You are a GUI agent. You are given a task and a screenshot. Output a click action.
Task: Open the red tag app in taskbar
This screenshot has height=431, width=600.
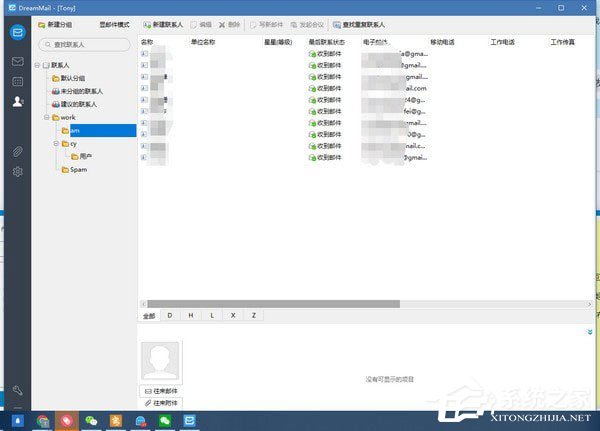pyautogui.click(x=67, y=421)
